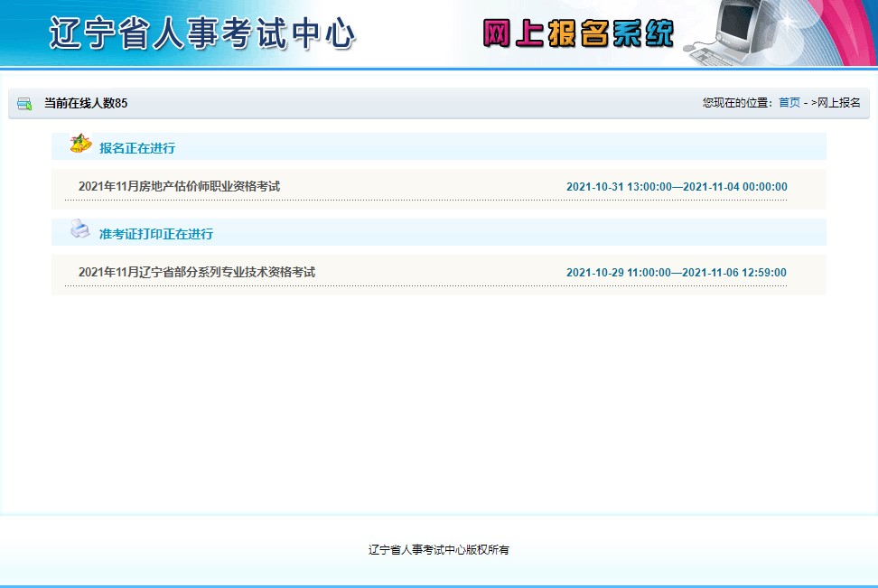Click the 准考证打印正在进行 section heading

pyautogui.click(x=156, y=234)
